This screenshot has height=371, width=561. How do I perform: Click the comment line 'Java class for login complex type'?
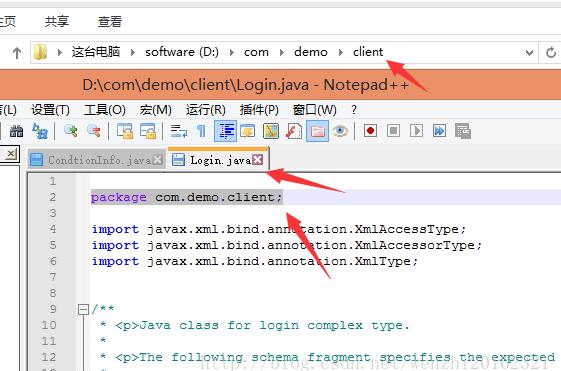pyautogui.click(x=255, y=325)
